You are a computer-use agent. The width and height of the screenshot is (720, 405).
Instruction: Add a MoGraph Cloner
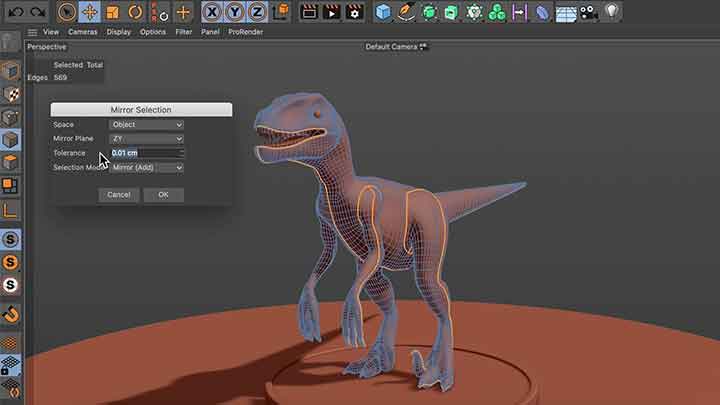pyautogui.click(x=497, y=12)
